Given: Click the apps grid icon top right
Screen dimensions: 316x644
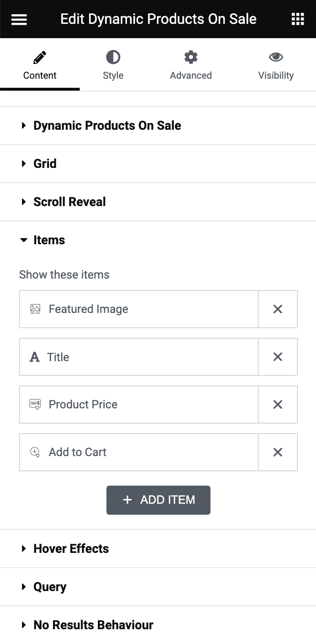Looking at the screenshot, I should [x=297, y=19].
